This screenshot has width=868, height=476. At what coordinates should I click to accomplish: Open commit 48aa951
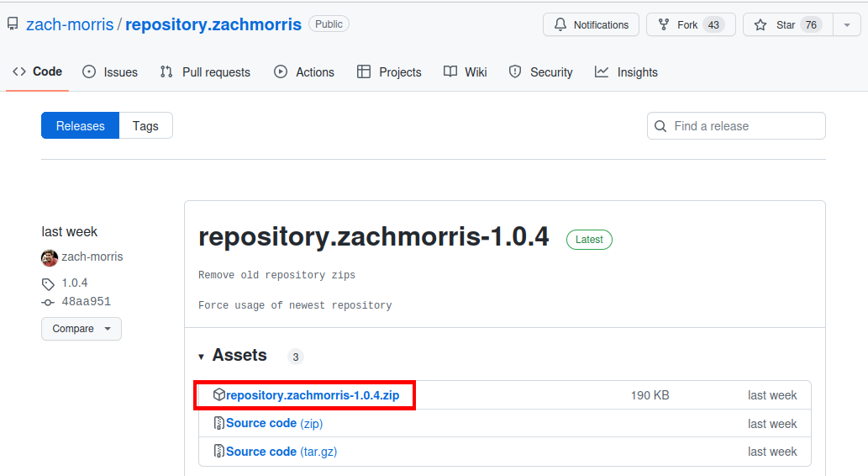[x=87, y=301]
